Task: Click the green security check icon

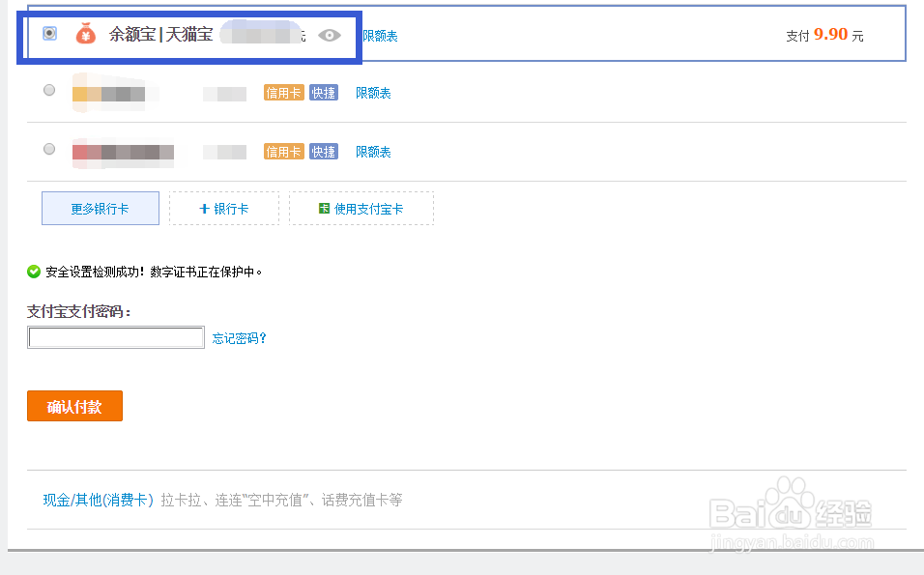Action: click(x=34, y=272)
